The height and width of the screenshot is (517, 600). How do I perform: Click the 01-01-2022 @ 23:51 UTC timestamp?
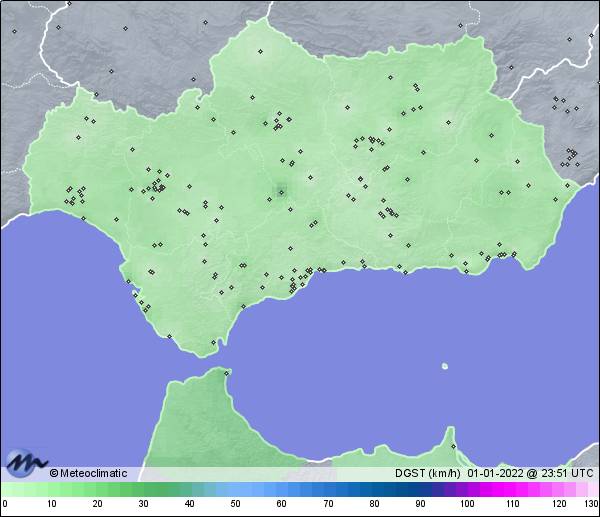tap(530, 473)
